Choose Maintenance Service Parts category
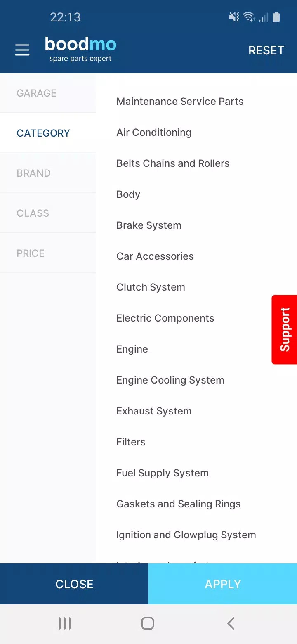 click(x=180, y=102)
